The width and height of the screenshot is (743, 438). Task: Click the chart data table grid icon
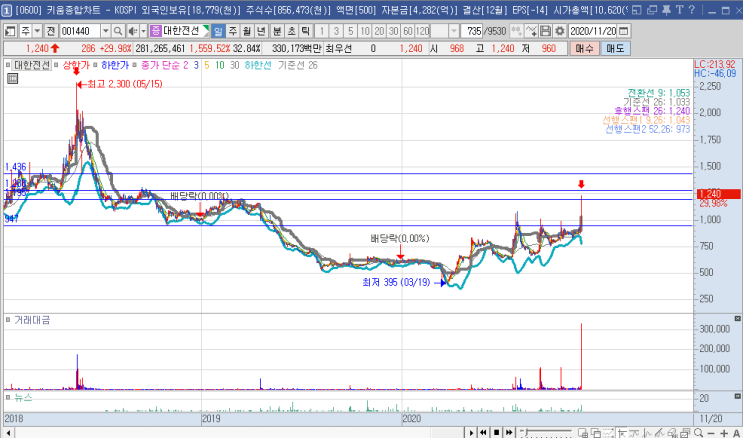[x=12, y=79]
